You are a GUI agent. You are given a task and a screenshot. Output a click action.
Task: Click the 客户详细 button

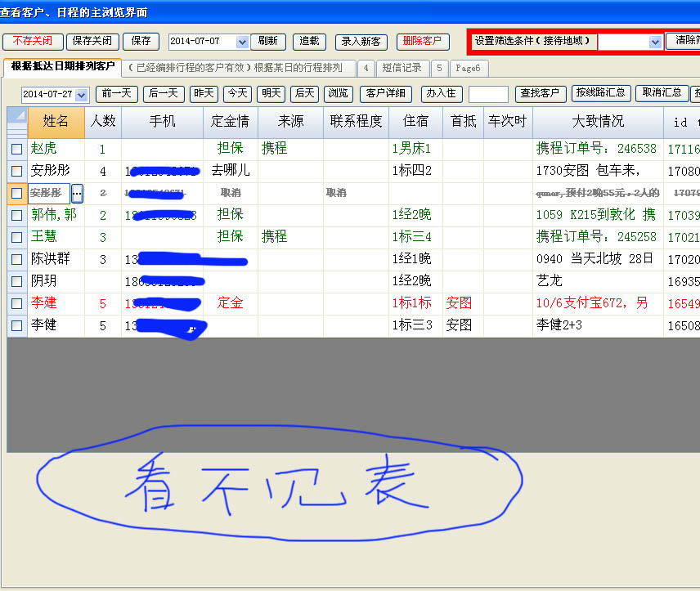tap(385, 93)
